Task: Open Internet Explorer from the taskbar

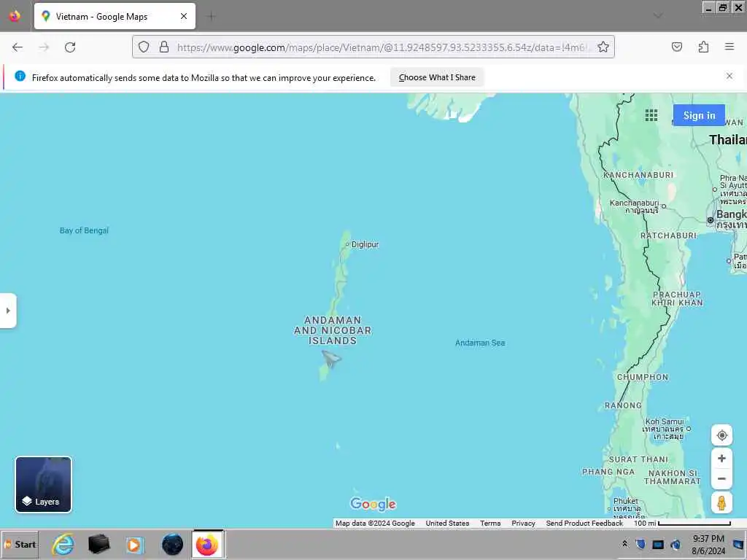Action: (63, 544)
